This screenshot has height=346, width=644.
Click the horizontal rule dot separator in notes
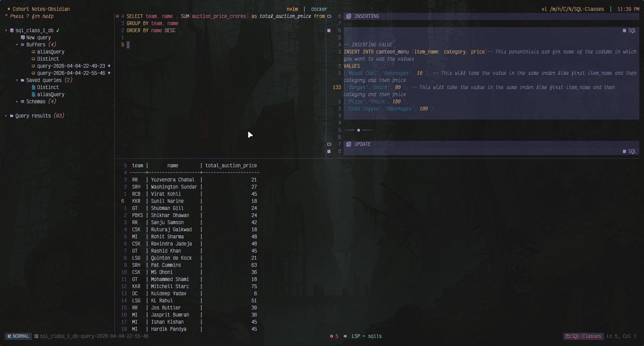[358, 130]
